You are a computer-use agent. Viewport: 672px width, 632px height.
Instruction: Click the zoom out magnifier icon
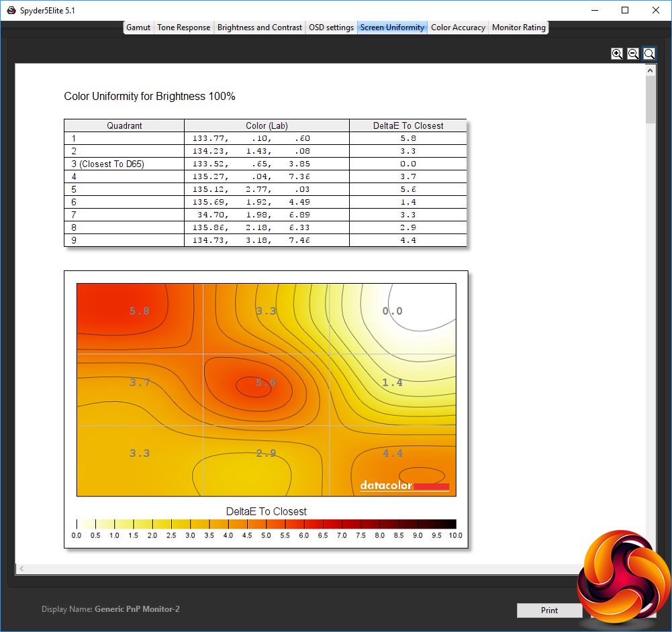point(633,54)
